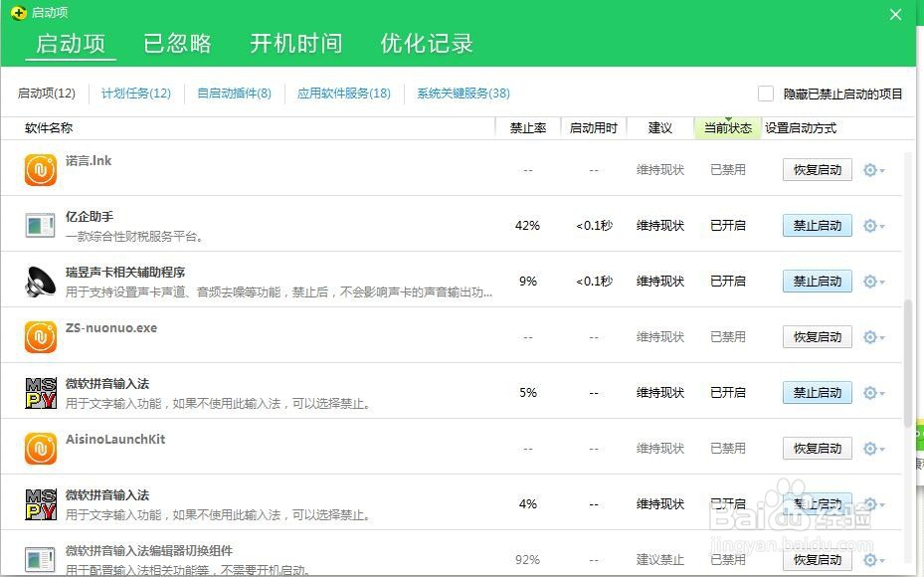Screen dimensions: 924x577
Task: Open gear menu for 微软拼音输入法编辑器切换组件 row
Action: pos(874,560)
